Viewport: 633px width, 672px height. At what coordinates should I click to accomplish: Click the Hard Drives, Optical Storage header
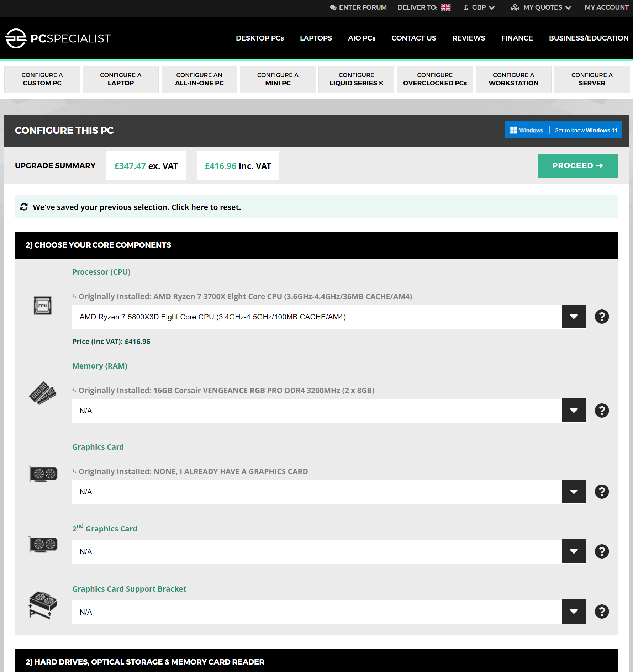(316, 660)
